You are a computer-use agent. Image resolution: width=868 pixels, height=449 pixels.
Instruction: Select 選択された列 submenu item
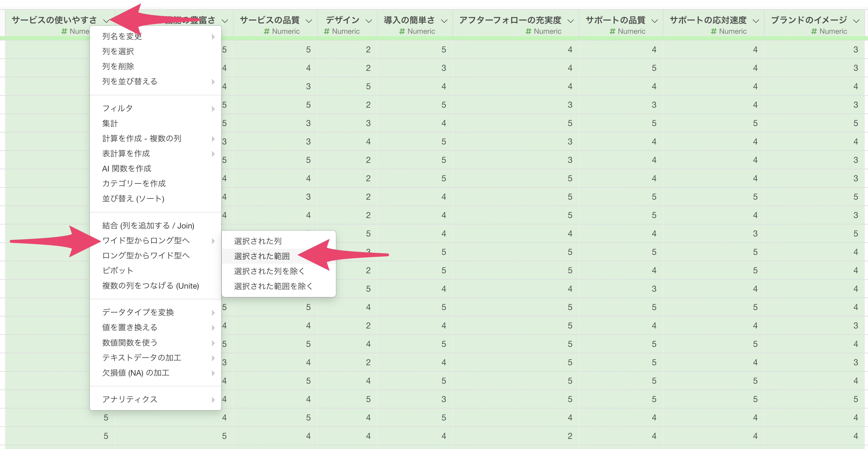pos(257,241)
